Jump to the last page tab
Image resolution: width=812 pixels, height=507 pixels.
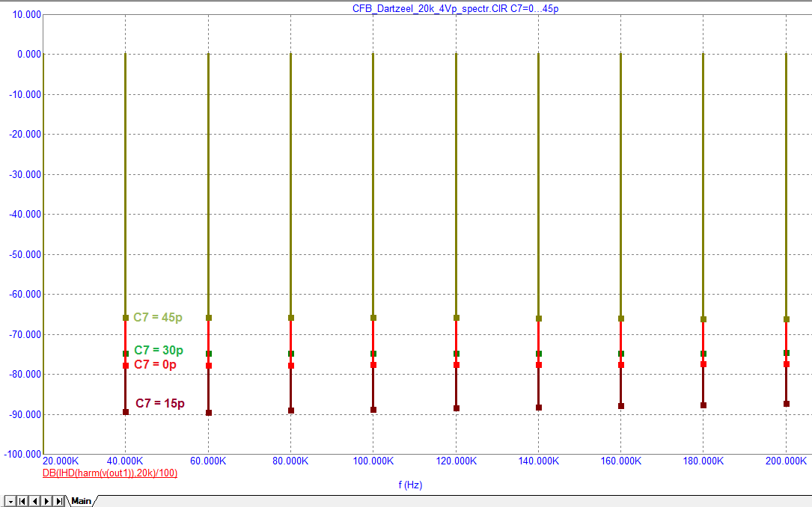tap(59, 501)
